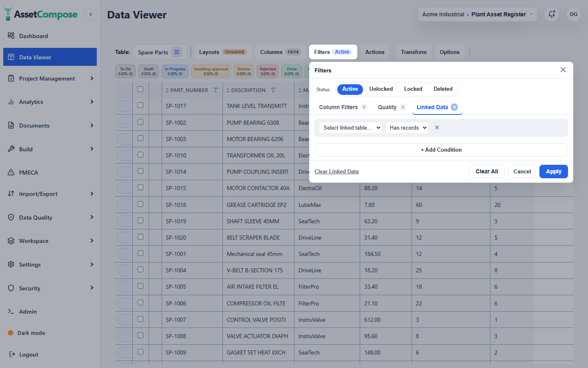Click the Settings gear icon
The height and width of the screenshot is (368, 588).
coord(11,264)
